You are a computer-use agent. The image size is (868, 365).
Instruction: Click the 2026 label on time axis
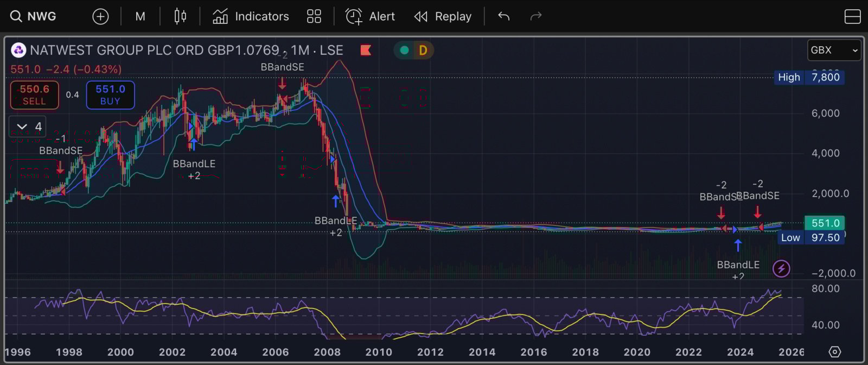click(x=792, y=352)
